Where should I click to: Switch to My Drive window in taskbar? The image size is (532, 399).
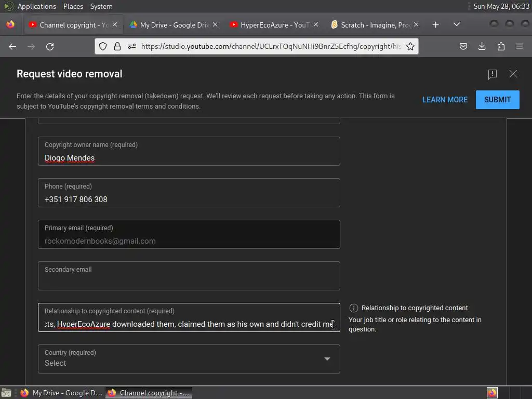[61, 393]
